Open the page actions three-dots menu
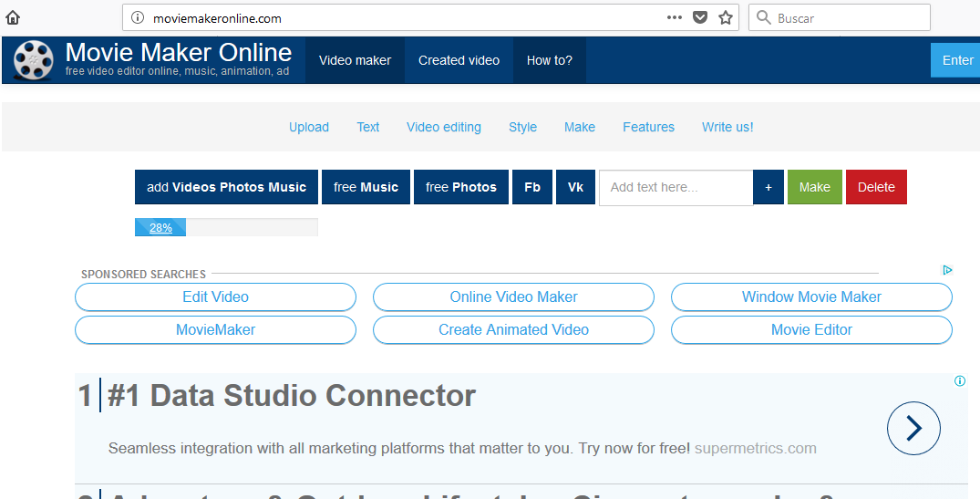Viewport: 980px width, 499px height. click(675, 17)
